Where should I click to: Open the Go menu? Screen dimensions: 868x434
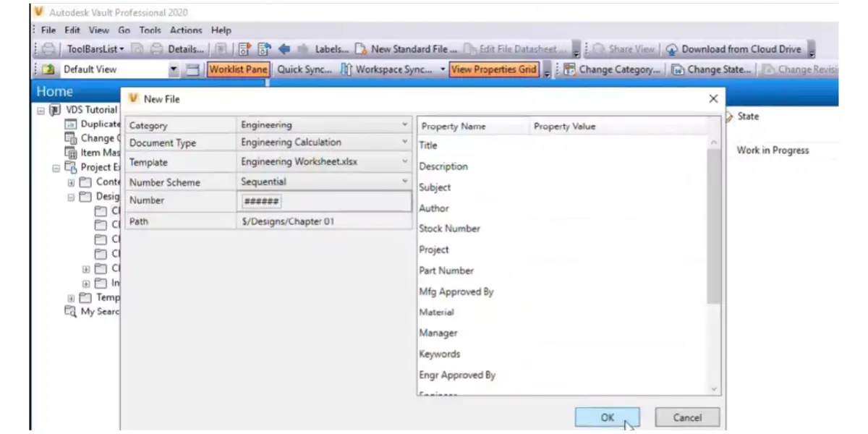pos(124,30)
